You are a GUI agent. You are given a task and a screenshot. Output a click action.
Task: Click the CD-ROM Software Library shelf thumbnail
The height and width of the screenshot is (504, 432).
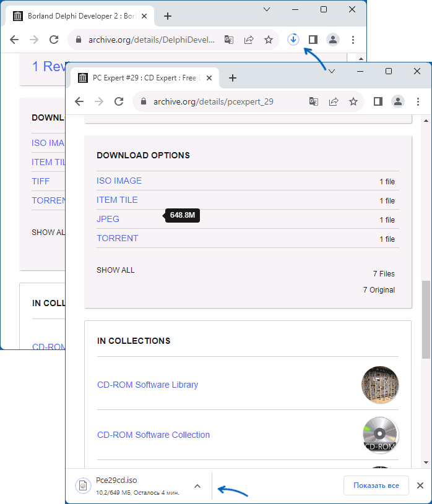[380, 385]
